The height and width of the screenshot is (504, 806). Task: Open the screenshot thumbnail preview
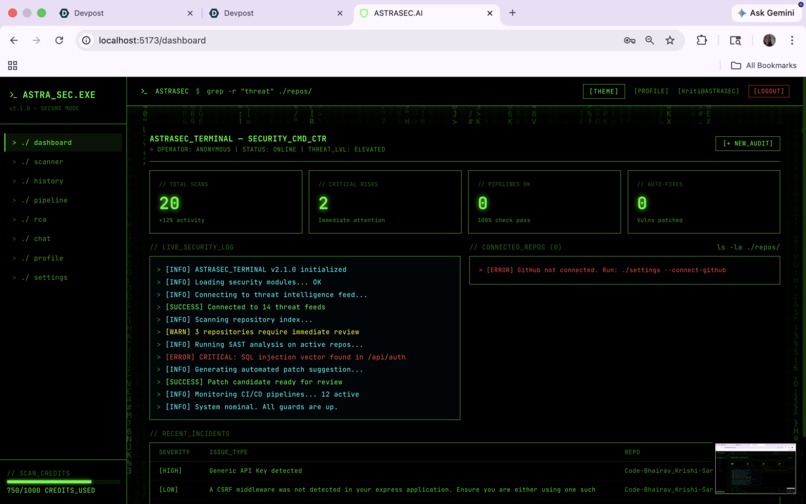tap(755, 469)
